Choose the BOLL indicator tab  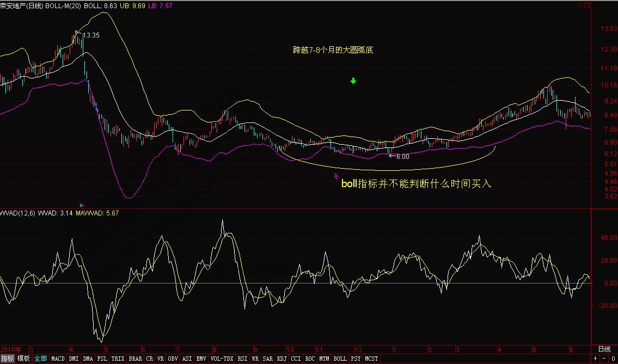340,359
